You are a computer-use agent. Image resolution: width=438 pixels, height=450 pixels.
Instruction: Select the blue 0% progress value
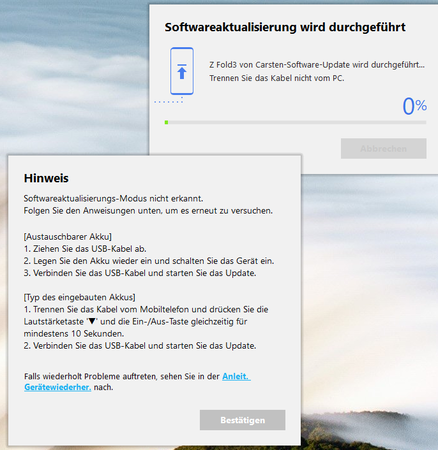[x=414, y=106]
